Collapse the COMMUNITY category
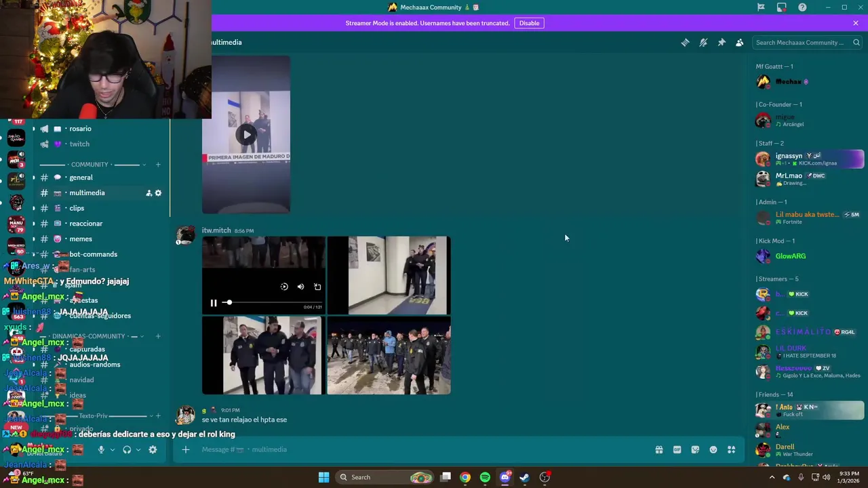Viewport: 868px width, 488px height. pyautogui.click(x=90, y=165)
